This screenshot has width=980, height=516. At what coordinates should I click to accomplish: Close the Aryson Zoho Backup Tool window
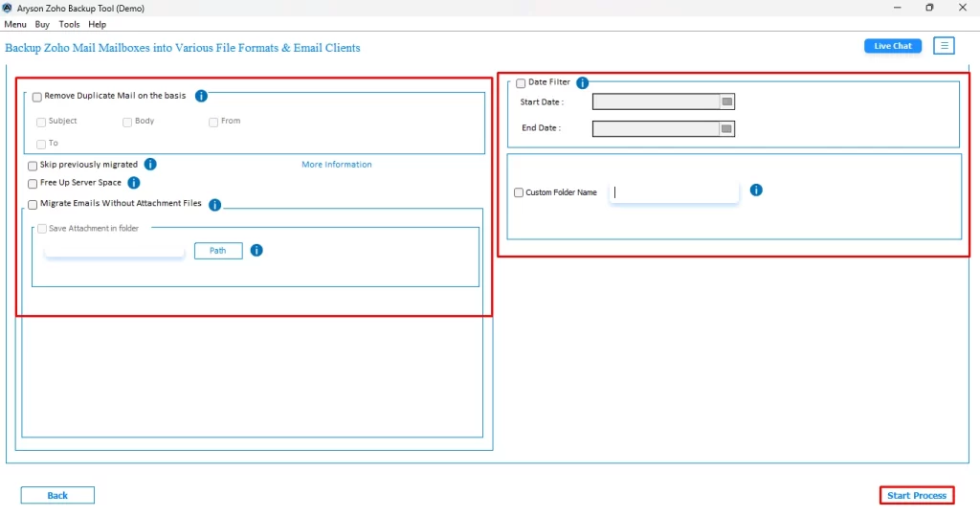pos(963,8)
